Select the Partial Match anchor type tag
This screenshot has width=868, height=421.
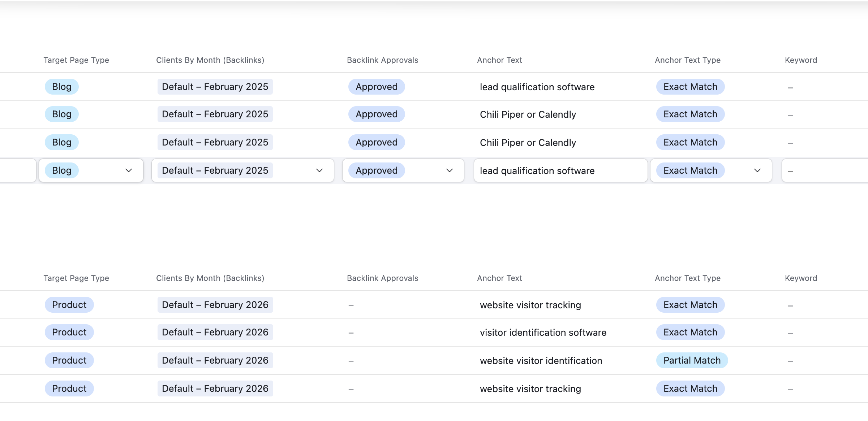click(x=692, y=360)
